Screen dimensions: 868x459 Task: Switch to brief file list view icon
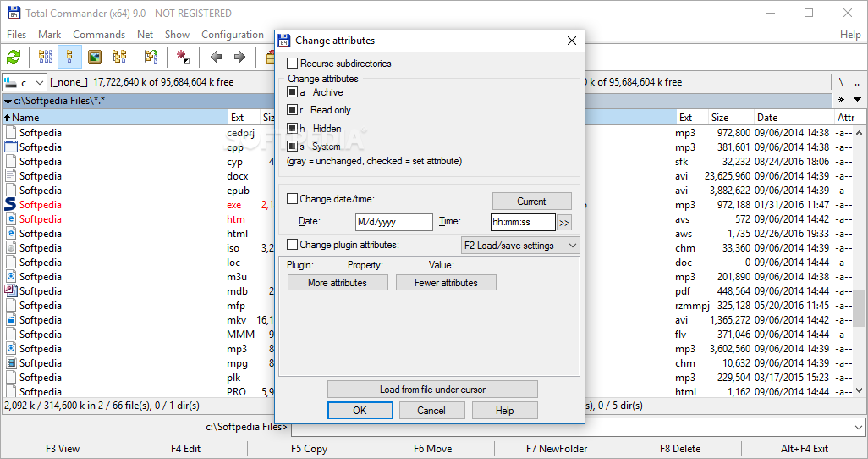[x=46, y=57]
